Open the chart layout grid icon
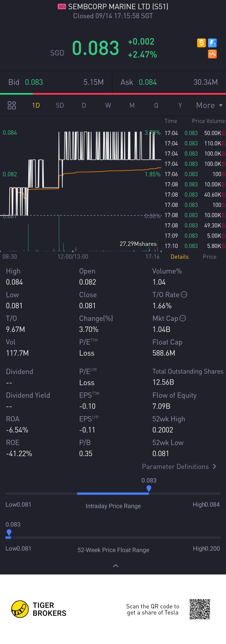This screenshot has width=226, height=644. click(12, 105)
